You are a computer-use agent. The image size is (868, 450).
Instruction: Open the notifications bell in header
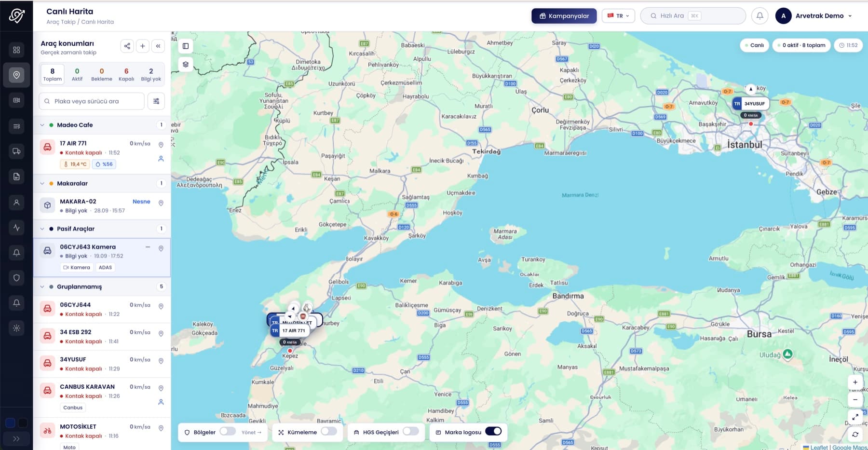(x=759, y=15)
